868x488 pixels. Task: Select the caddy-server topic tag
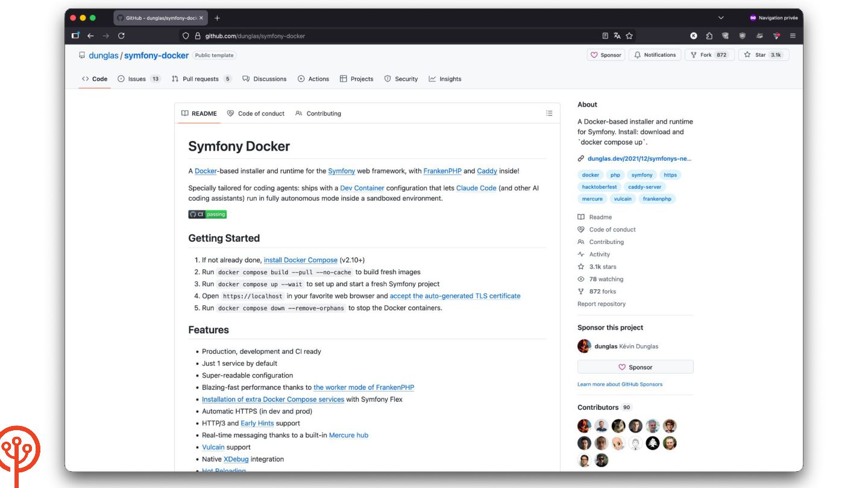click(645, 187)
